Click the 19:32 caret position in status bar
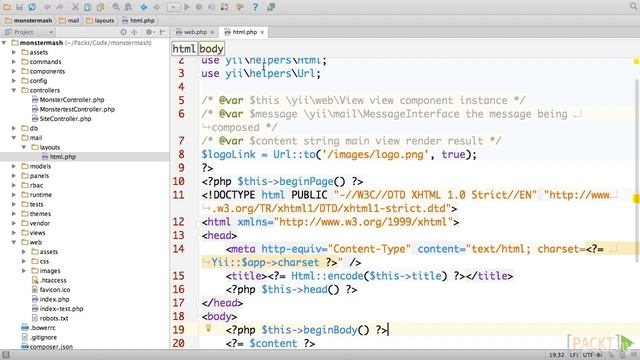Viewport: 640px width, 360px height. click(556, 355)
